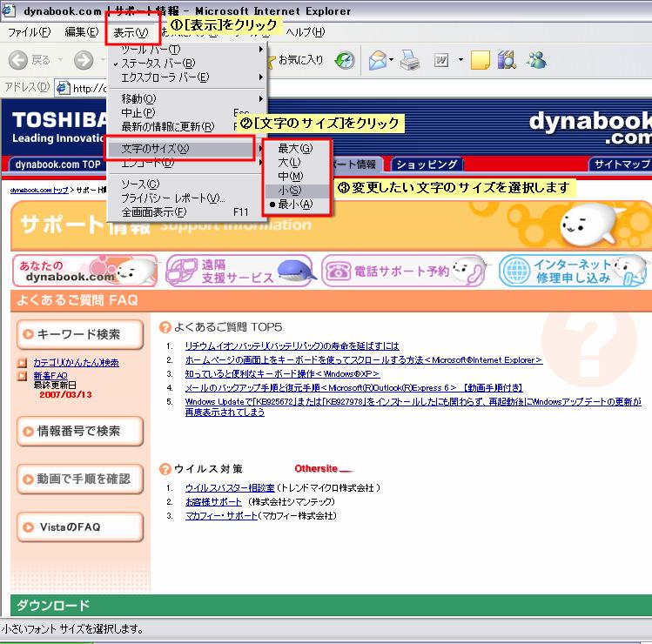Open the 編集(E) menu
Image resolution: width=652 pixels, height=644 pixels.
tap(82, 32)
